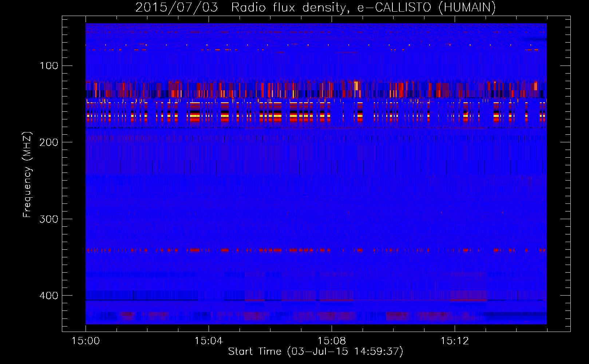The width and height of the screenshot is (589, 364).
Task: Click the 100 frequency tick label
Action: [x=49, y=66]
